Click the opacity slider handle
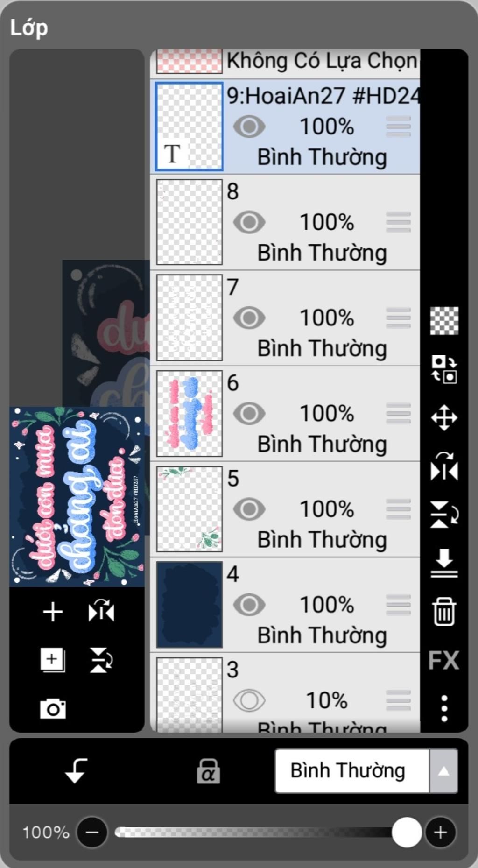The width and height of the screenshot is (478, 868). 407,832
